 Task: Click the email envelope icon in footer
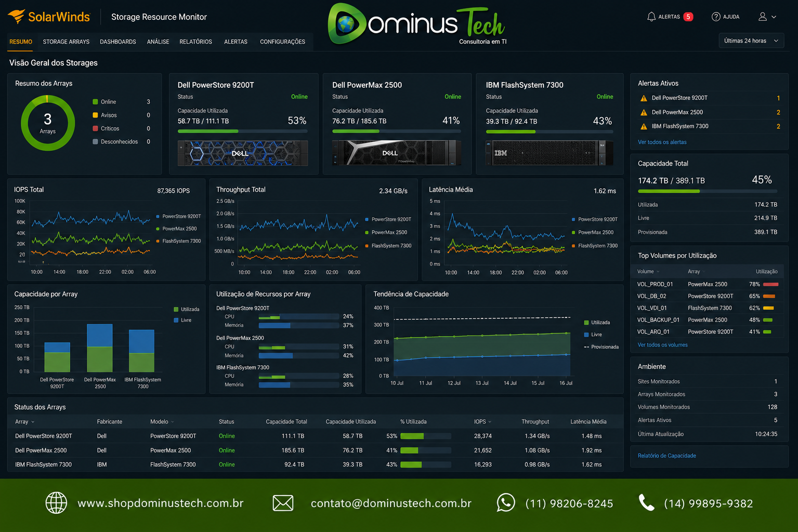click(283, 503)
